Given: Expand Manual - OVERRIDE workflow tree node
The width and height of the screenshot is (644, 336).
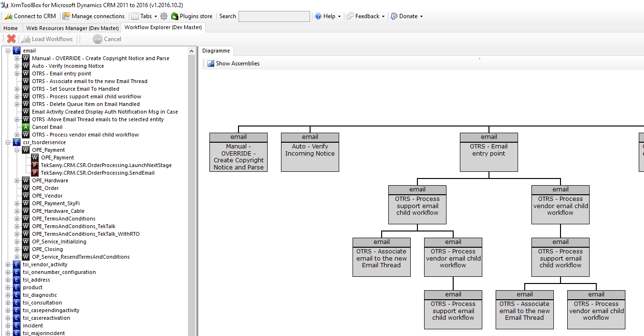Looking at the screenshot, I should coord(17,58).
